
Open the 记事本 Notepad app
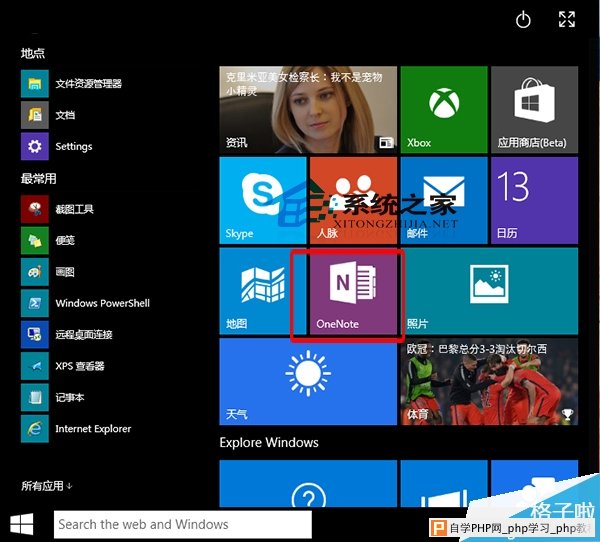[x=35, y=397]
